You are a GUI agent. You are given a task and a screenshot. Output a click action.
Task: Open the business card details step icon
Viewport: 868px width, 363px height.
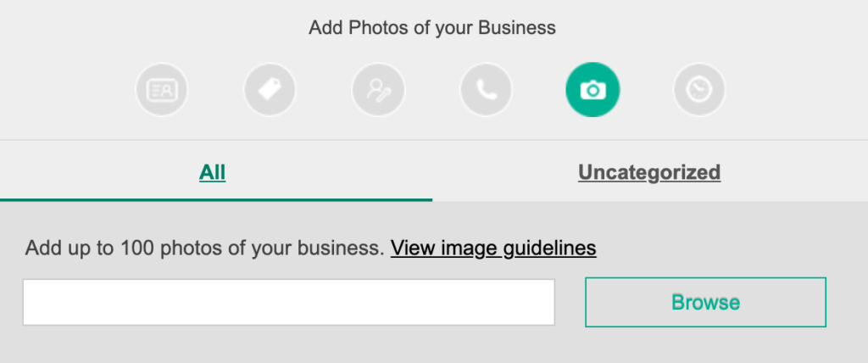162,90
